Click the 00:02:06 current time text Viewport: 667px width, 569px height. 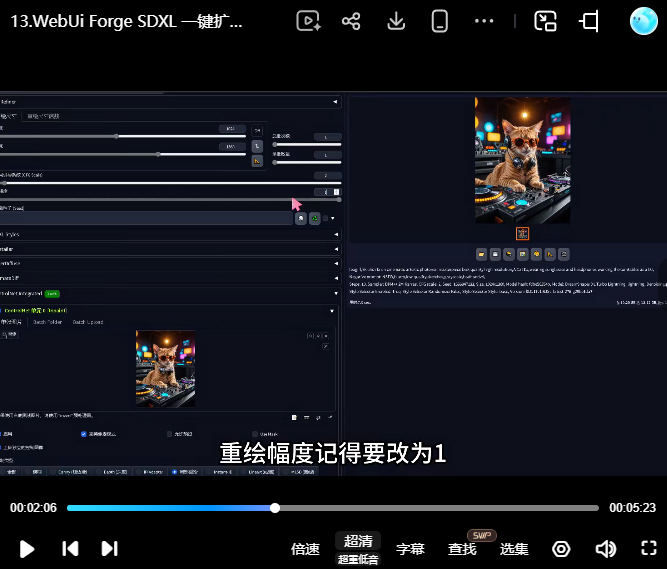[x=33, y=508]
